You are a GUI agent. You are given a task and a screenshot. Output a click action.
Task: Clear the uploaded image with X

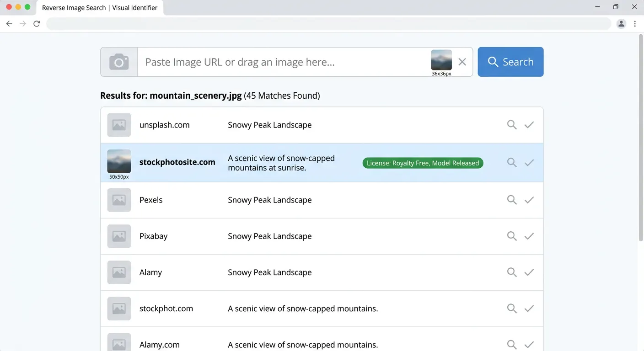tap(462, 62)
